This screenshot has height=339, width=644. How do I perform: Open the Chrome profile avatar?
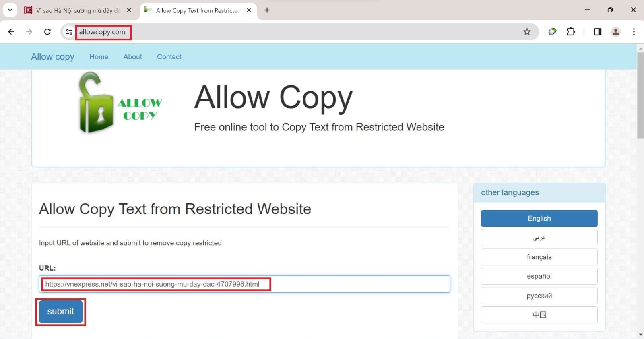tap(615, 32)
